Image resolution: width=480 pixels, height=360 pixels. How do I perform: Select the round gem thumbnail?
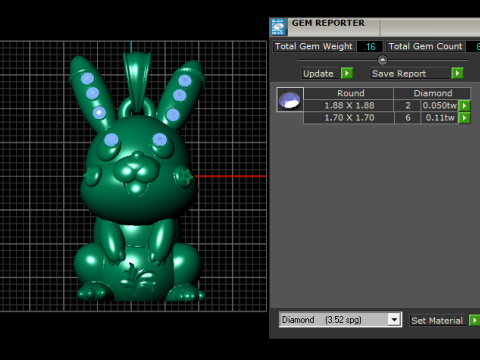pyautogui.click(x=290, y=100)
